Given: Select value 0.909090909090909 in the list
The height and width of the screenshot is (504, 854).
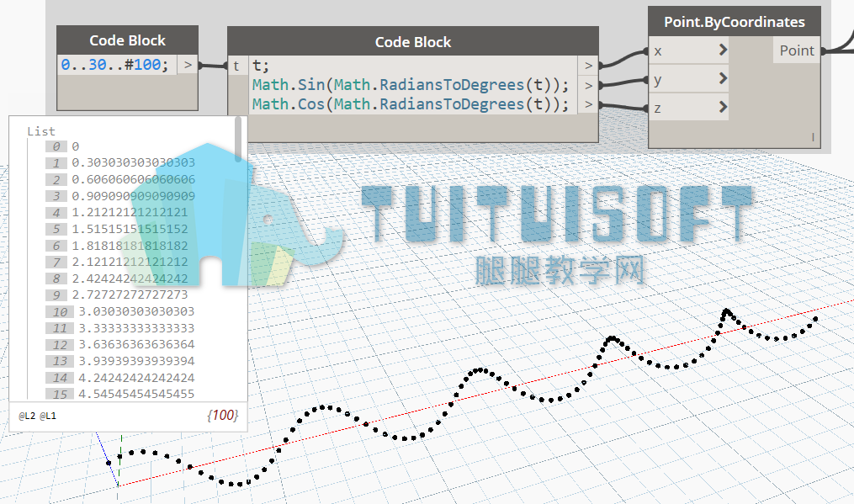Looking at the screenshot, I should [134, 195].
